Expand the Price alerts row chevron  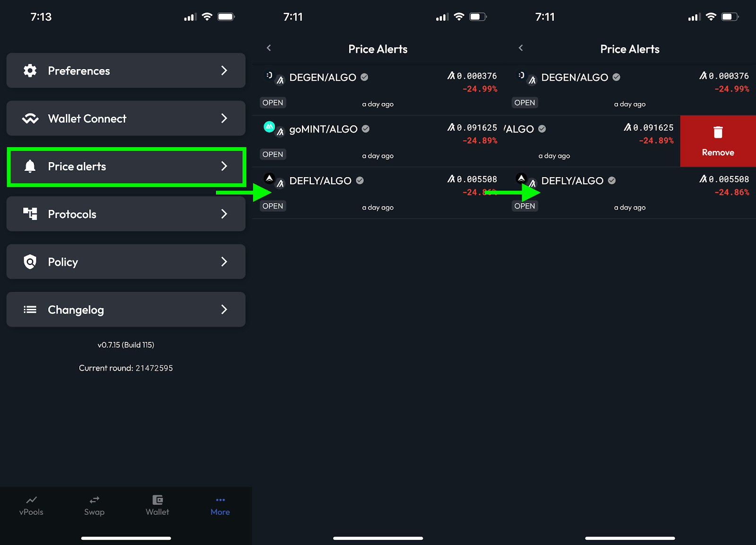pyautogui.click(x=224, y=166)
